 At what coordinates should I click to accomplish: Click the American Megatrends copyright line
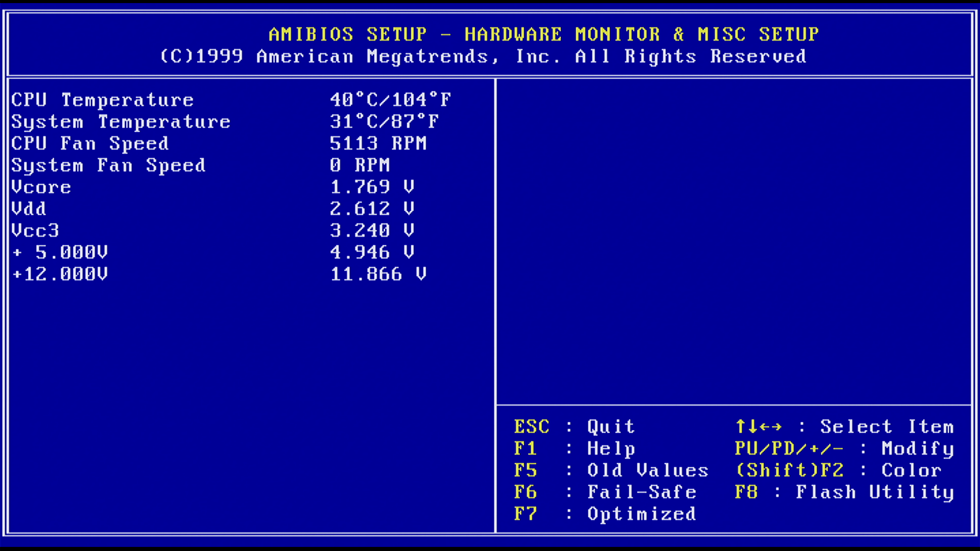pyautogui.click(x=483, y=56)
